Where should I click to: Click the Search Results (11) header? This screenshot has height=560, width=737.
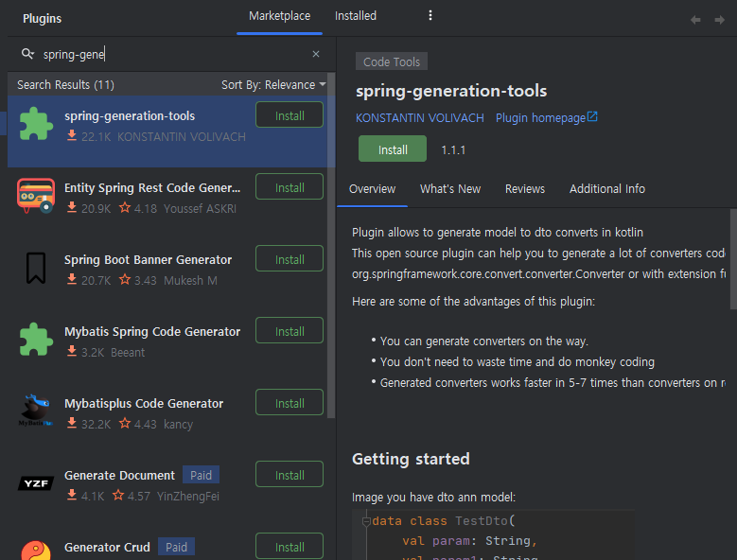pos(66,84)
